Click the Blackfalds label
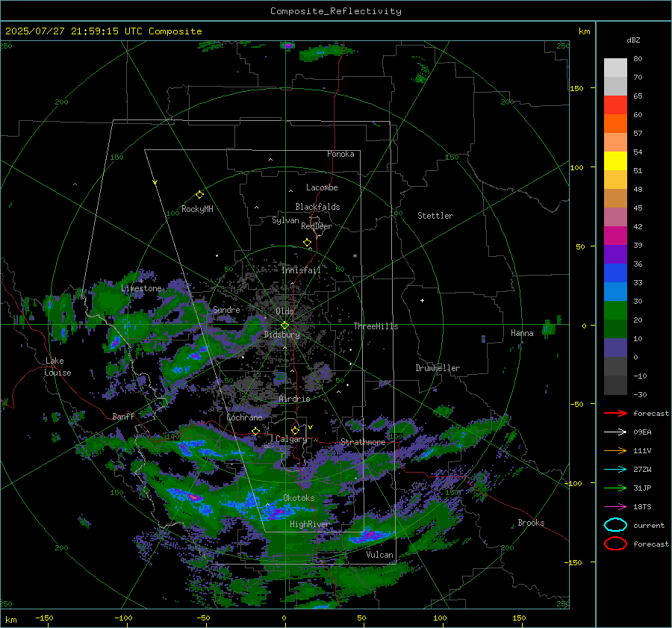The width and height of the screenshot is (672, 628). [318, 207]
